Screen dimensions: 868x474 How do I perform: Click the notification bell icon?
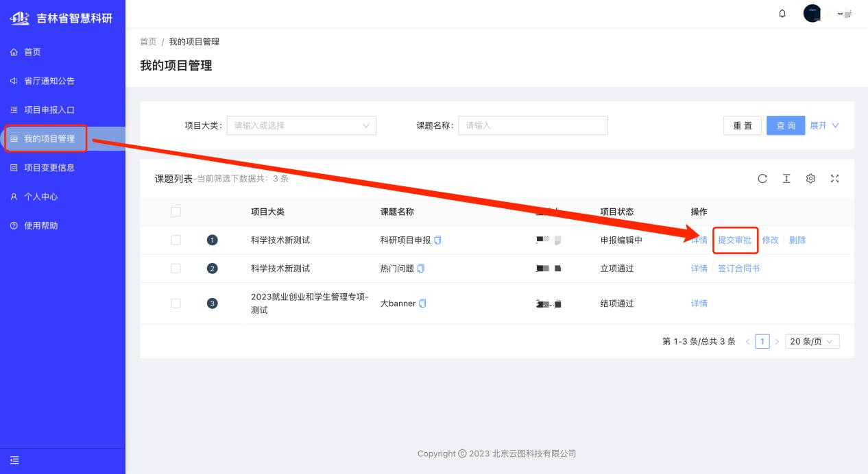tap(782, 14)
